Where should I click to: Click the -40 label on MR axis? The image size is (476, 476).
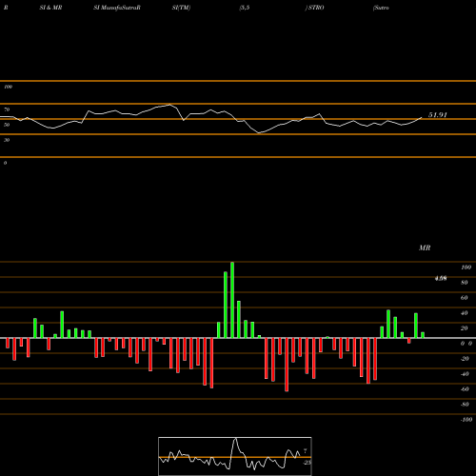coord(465,374)
